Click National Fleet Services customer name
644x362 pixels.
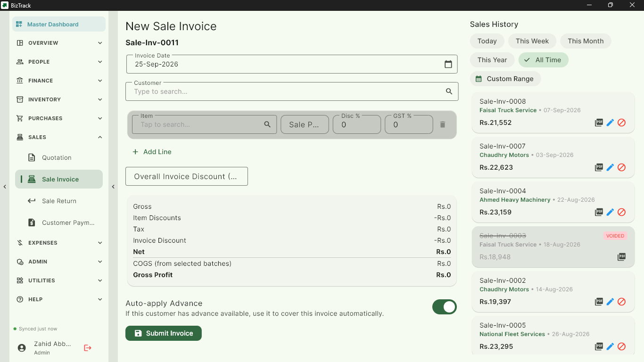pyautogui.click(x=512, y=334)
